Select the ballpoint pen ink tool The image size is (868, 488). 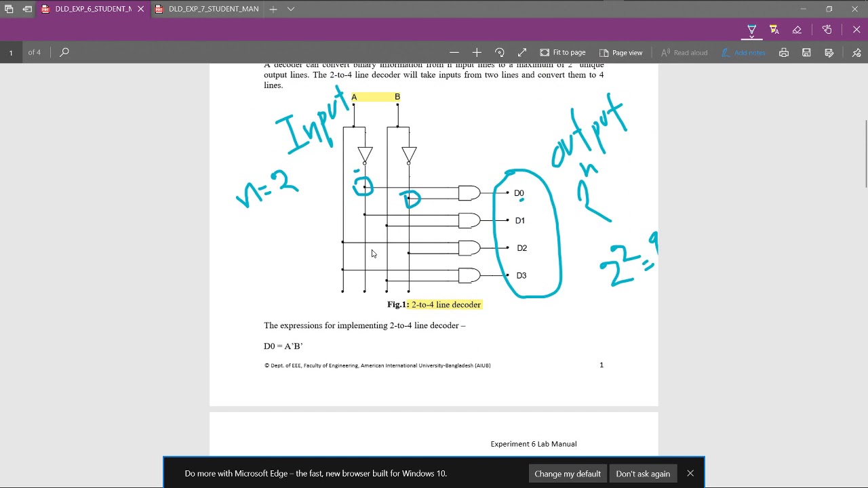(751, 30)
